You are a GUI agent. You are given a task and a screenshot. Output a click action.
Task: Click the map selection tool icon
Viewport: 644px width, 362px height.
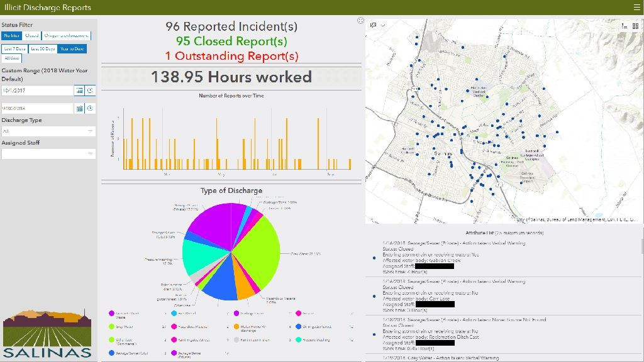point(374,25)
